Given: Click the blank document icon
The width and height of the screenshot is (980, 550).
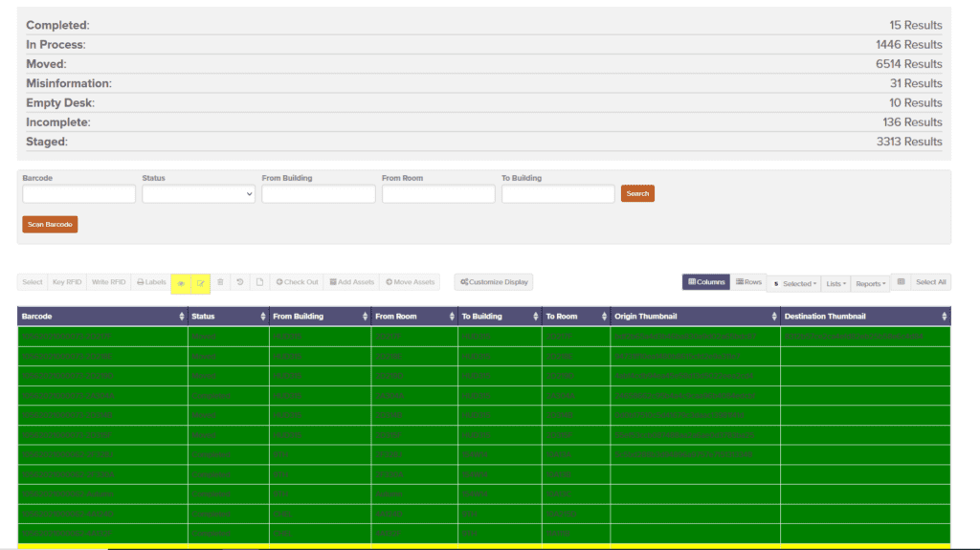Looking at the screenshot, I should (x=259, y=282).
